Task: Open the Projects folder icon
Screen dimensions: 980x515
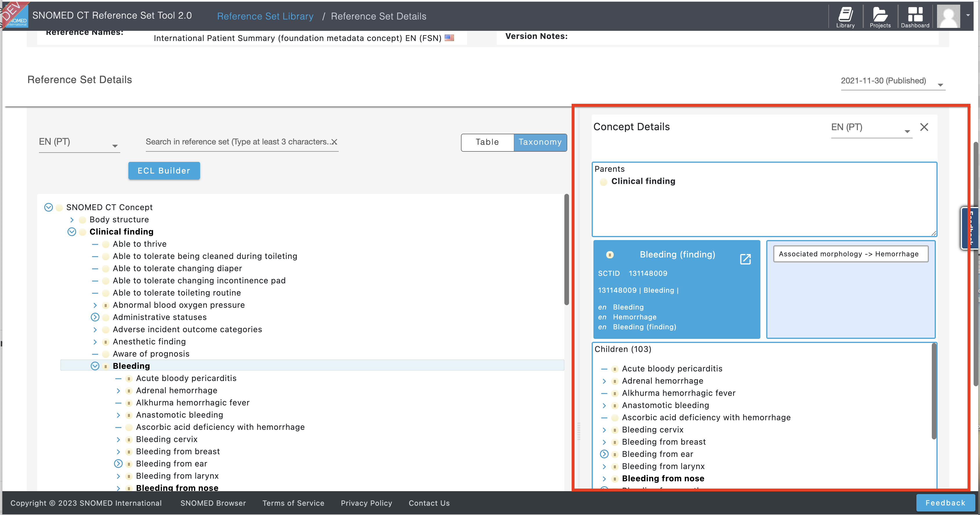Action: (880, 17)
